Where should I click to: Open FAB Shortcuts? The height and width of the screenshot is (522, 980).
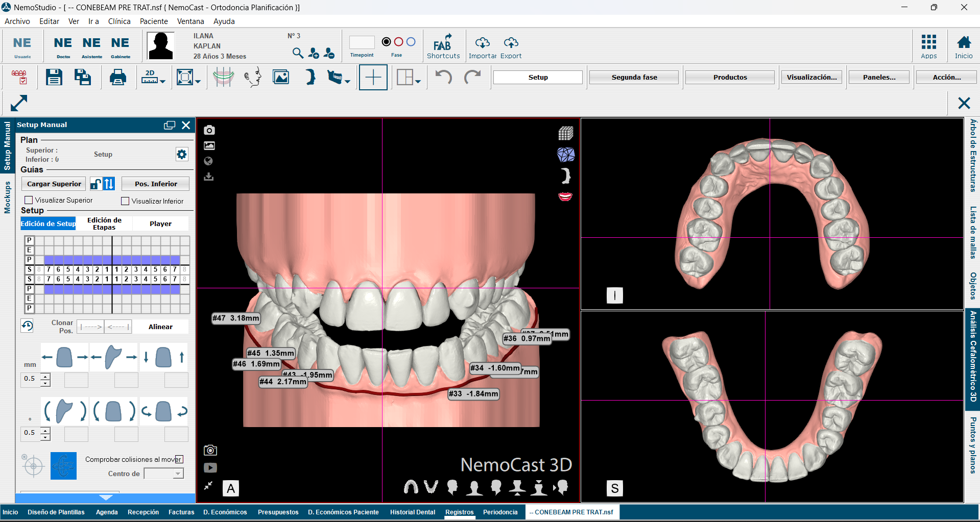[443, 46]
